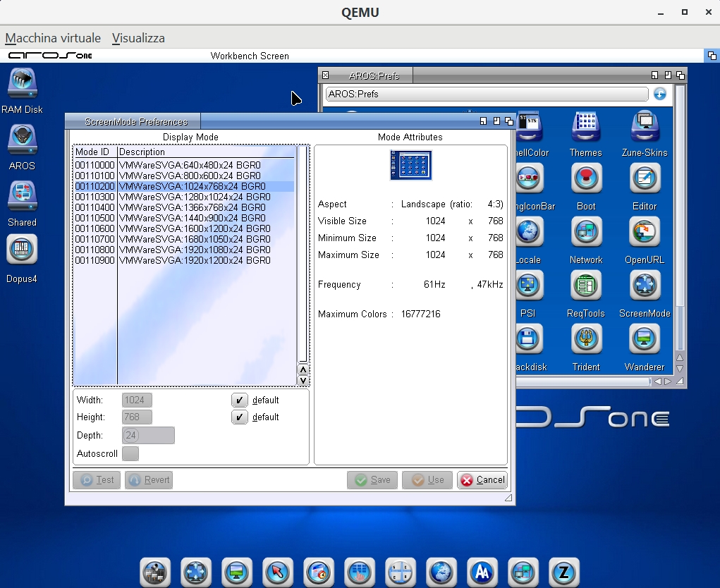The height and width of the screenshot is (588, 720).
Task: Toggle the Width default checkbox
Action: coord(240,400)
